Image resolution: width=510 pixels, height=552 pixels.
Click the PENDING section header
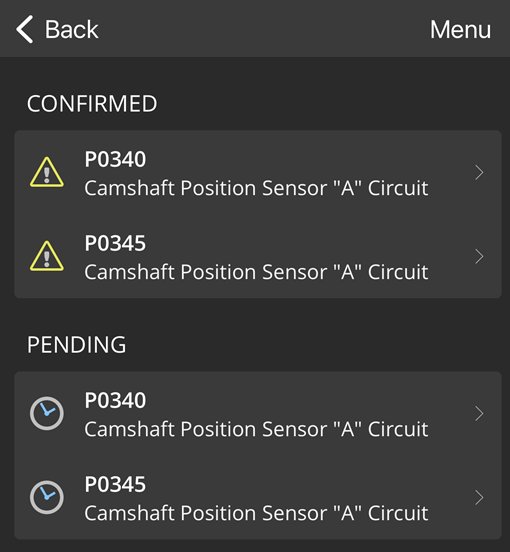click(x=76, y=345)
